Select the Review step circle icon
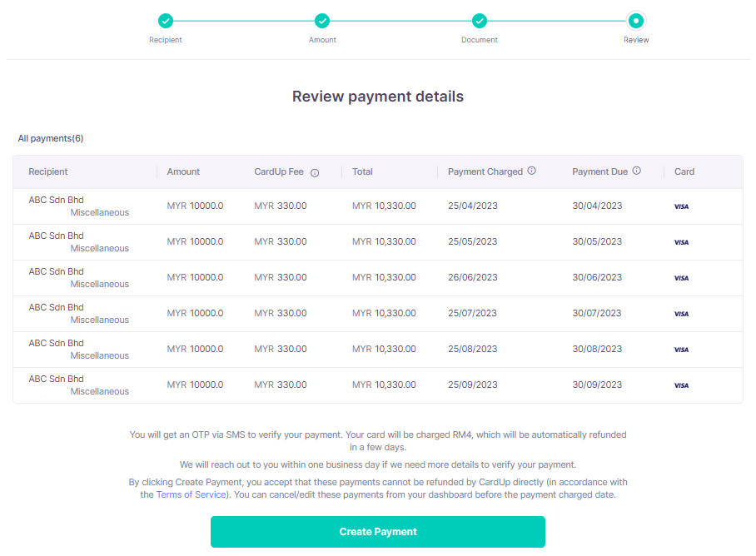This screenshot has width=756, height=556. [636, 20]
